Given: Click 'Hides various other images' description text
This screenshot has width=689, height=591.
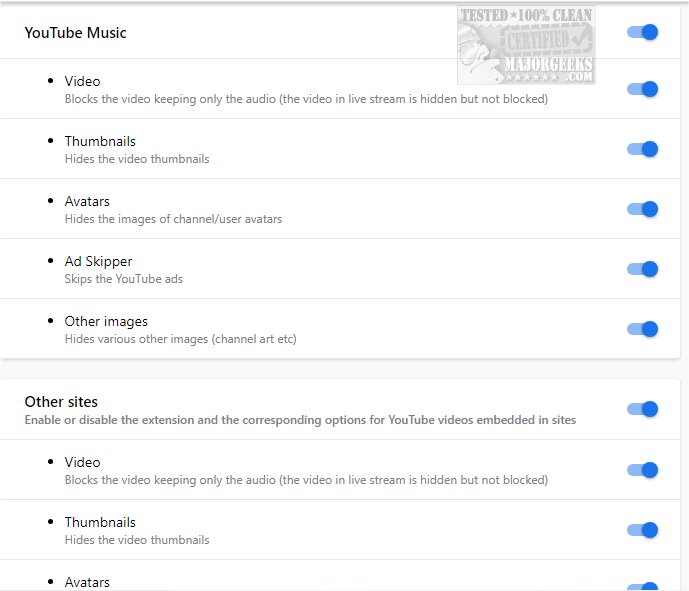Looking at the screenshot, I should [180, 339].
